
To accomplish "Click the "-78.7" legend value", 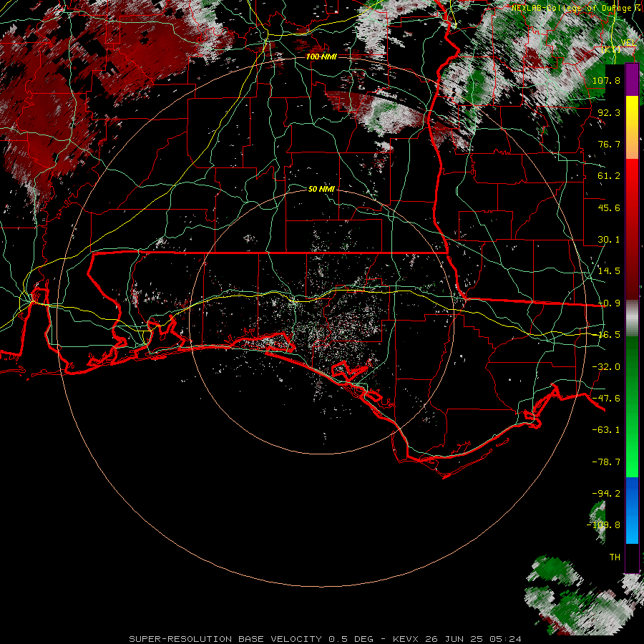I will (606, 462).
